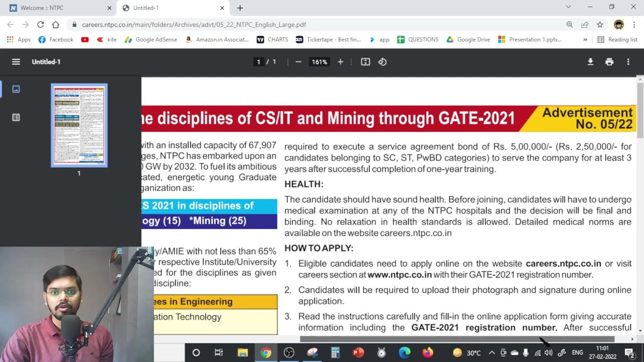Close the Untitled-1 tab
Screen dimensions: 644x362
[222, 8]
